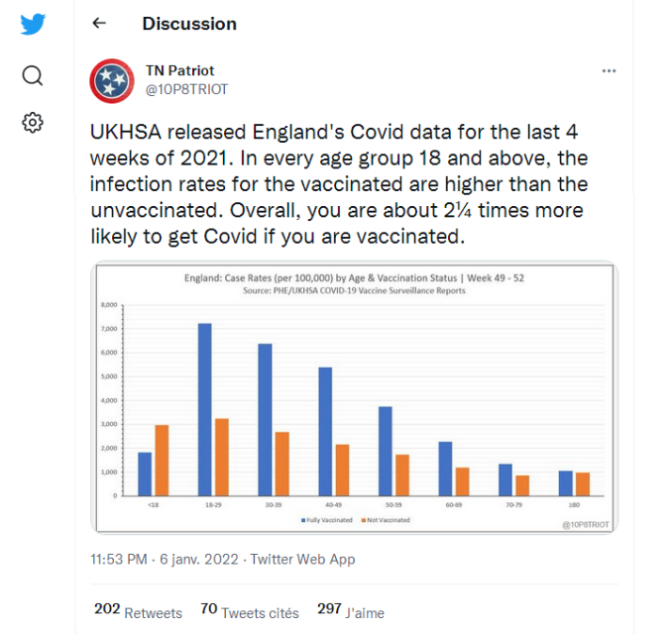Image resolution: width=672 pixels, height=634 pixels.
Task: Open the tweet's three-dot more menu
Action: 610,71
